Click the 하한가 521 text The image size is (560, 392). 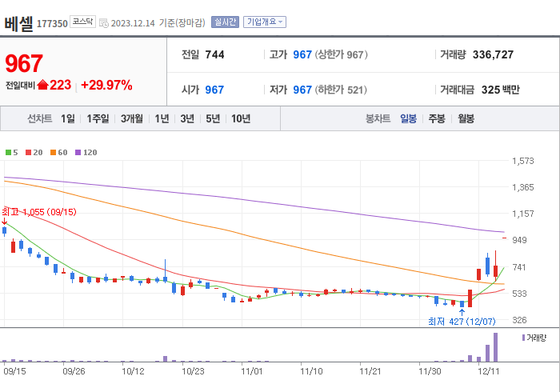341,90
